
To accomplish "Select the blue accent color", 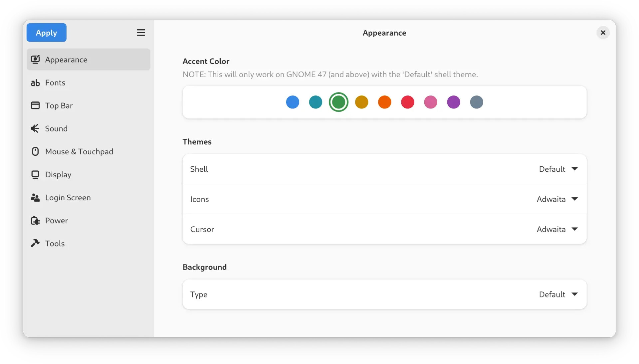I will point(293,102).
